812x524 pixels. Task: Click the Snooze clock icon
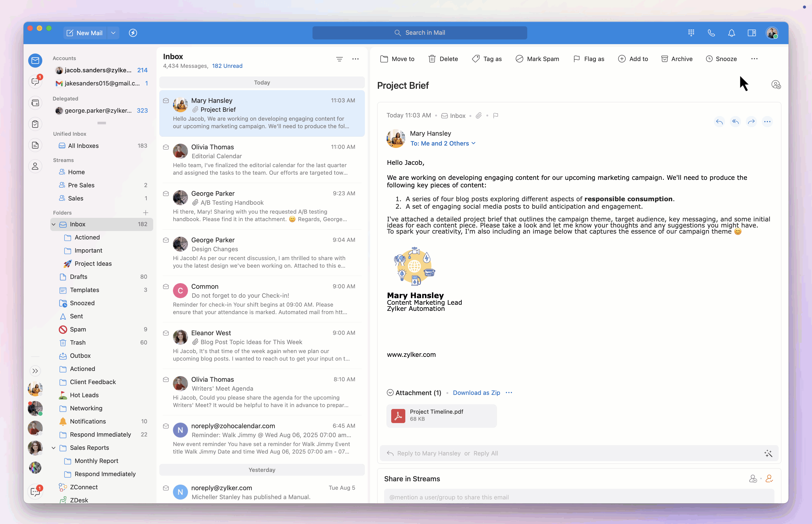pos(709,59)
